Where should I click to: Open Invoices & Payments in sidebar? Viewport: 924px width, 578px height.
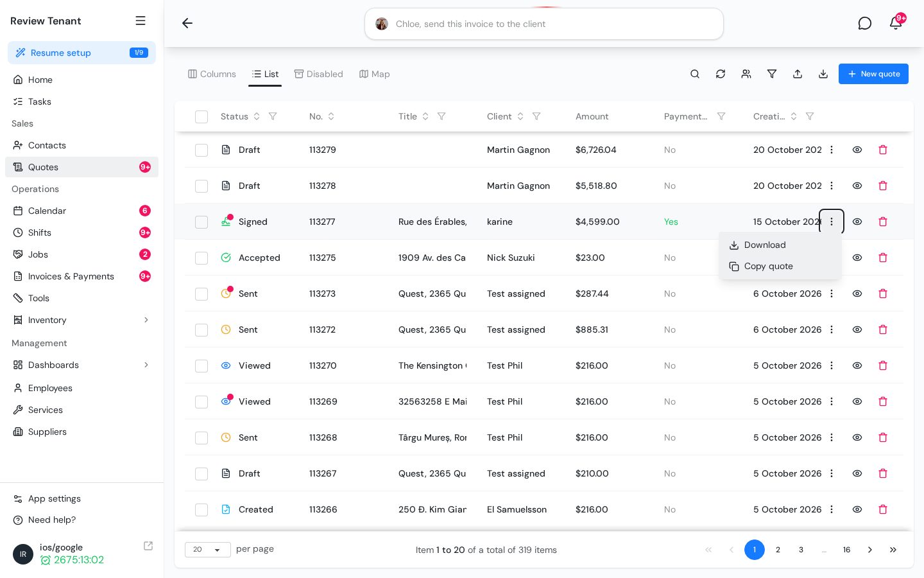coord(81,276)
